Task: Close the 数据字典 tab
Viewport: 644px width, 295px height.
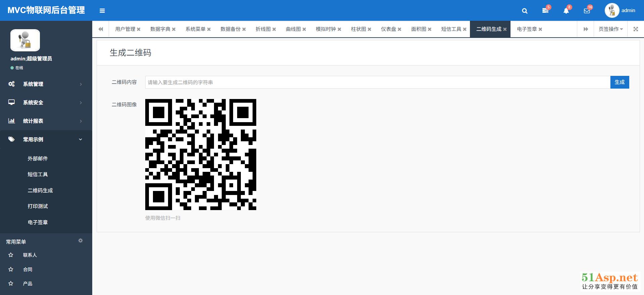Action: coord(174,30)
